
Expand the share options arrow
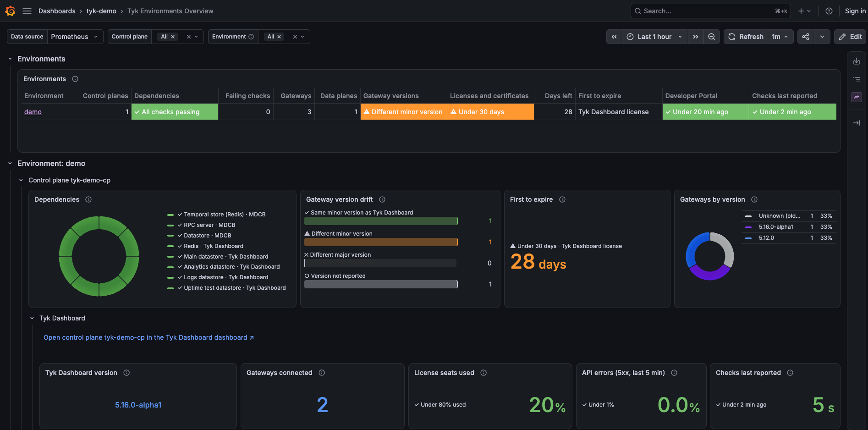[822, 37]
